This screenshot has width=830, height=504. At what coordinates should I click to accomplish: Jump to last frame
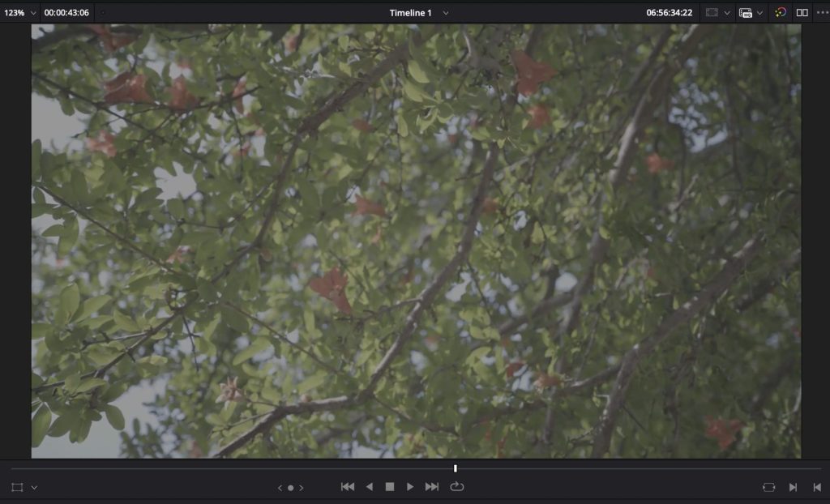tap(432, 486)
